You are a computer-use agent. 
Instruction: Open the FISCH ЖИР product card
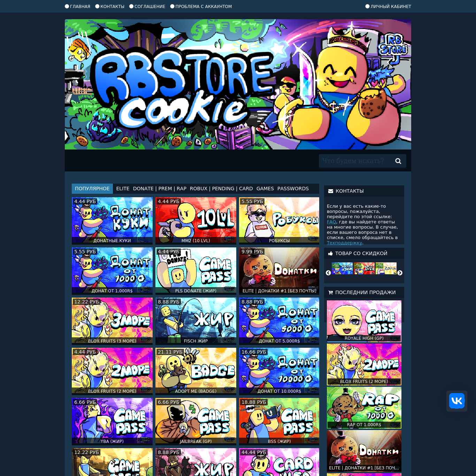pyautogui.click(x=196, y=321)
